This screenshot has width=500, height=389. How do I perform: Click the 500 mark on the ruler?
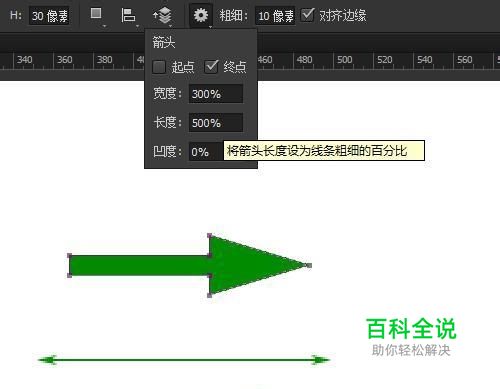point(344,60)
